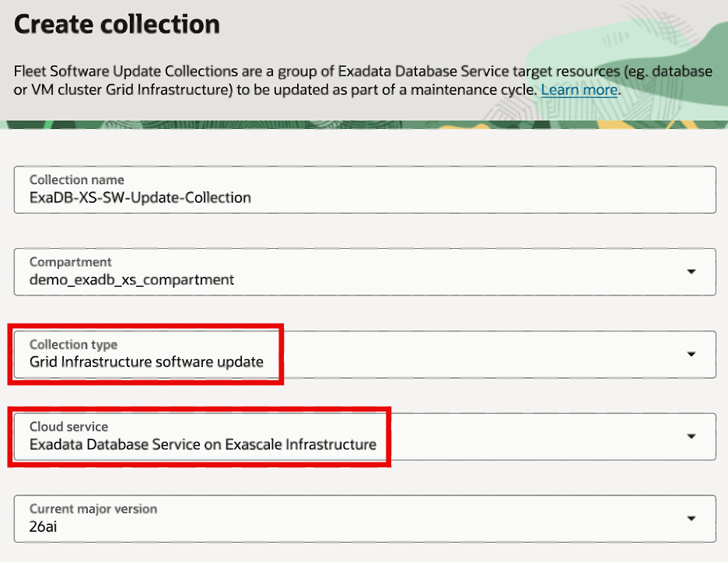
Task: Click Grid Infrastructure software update value
Action: [146, 362]
